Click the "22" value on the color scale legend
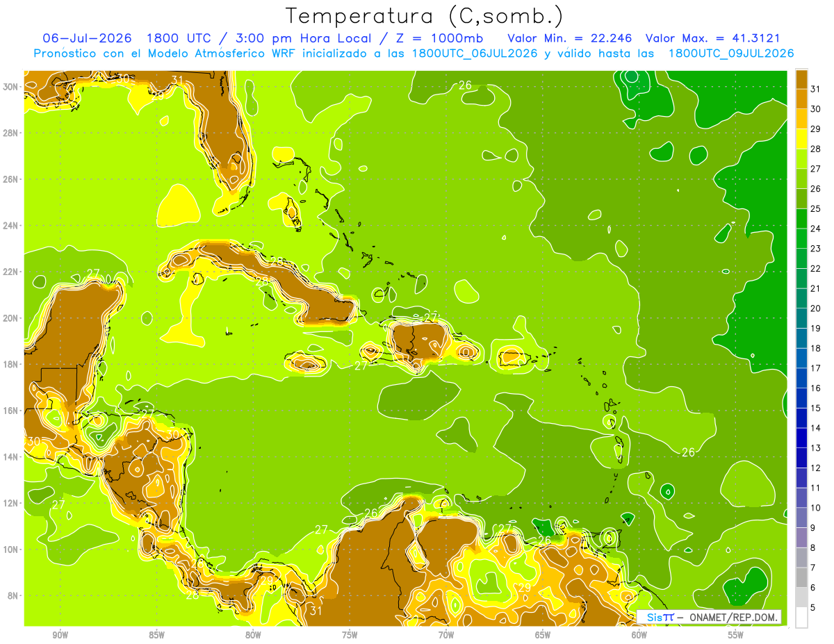The image size is (834, 644). tap(816, 268)
